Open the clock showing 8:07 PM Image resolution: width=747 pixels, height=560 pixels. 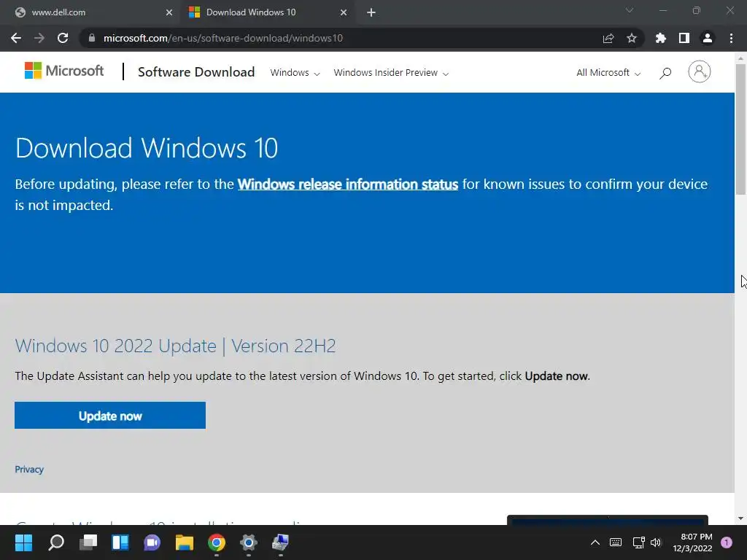click(692, 542)
